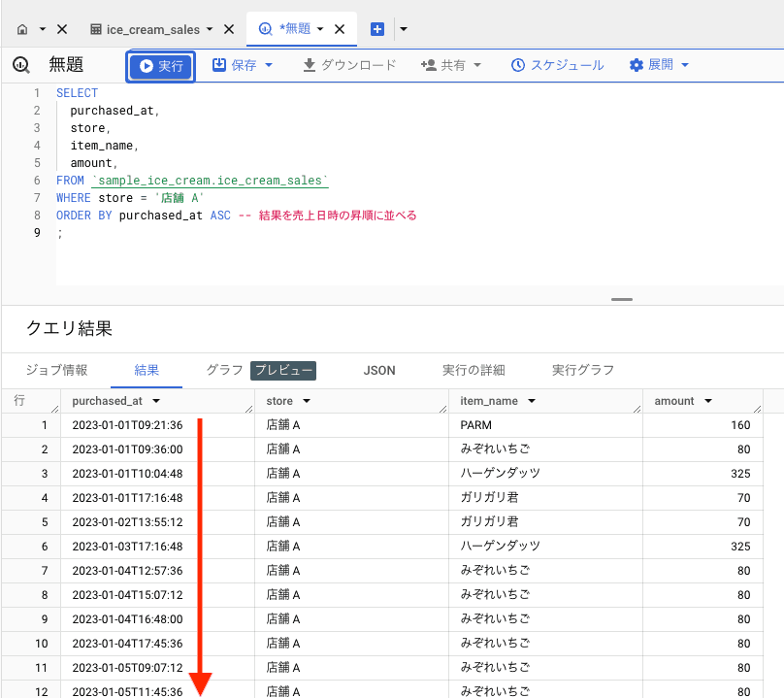Screen dimensions: 784x698
Task: Switch to the ジョブ情報 tab
Action: click(56, 370)
